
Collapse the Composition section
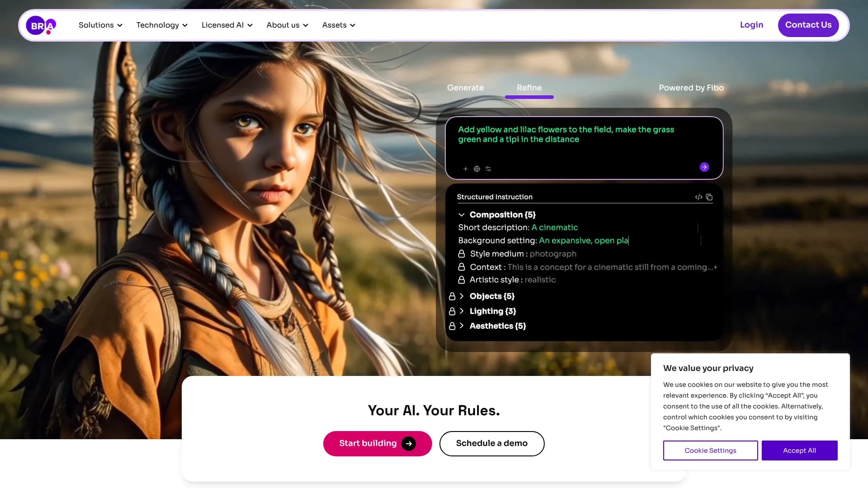click(x=461, y=215)
